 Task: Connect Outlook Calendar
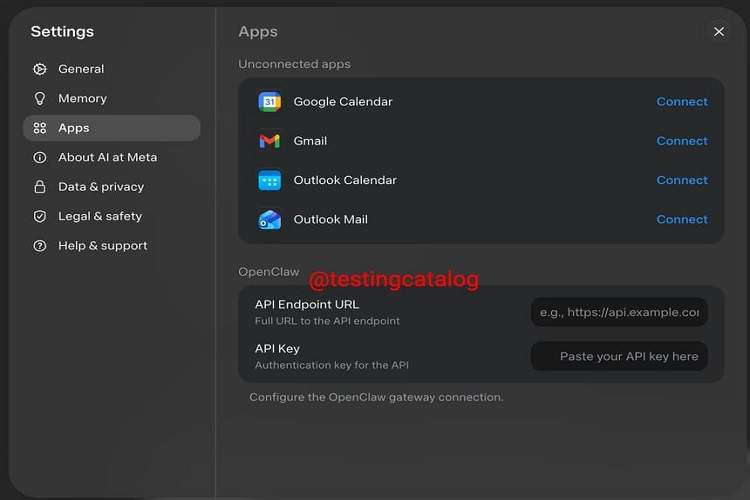[x=682, y=181]
